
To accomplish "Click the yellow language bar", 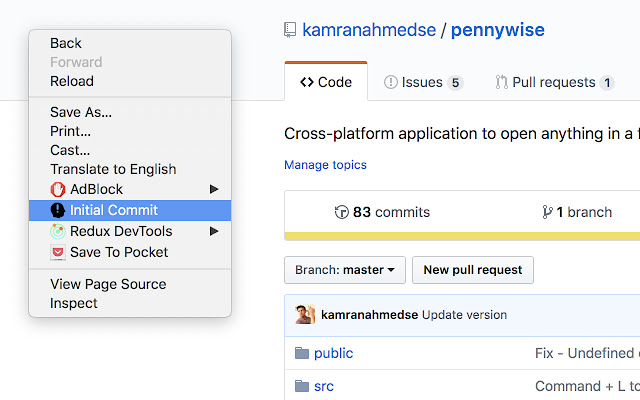I will (462, 236).
